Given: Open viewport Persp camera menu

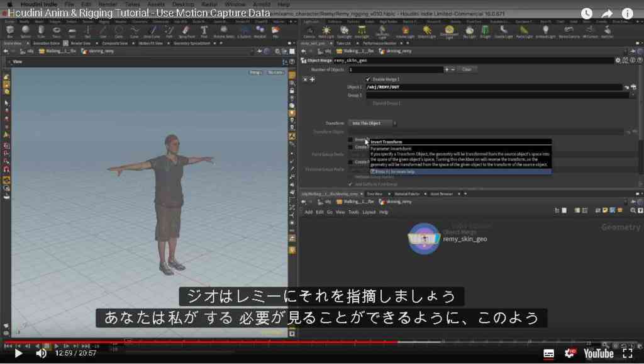Looking at the screenshot, I should point(255,72).
